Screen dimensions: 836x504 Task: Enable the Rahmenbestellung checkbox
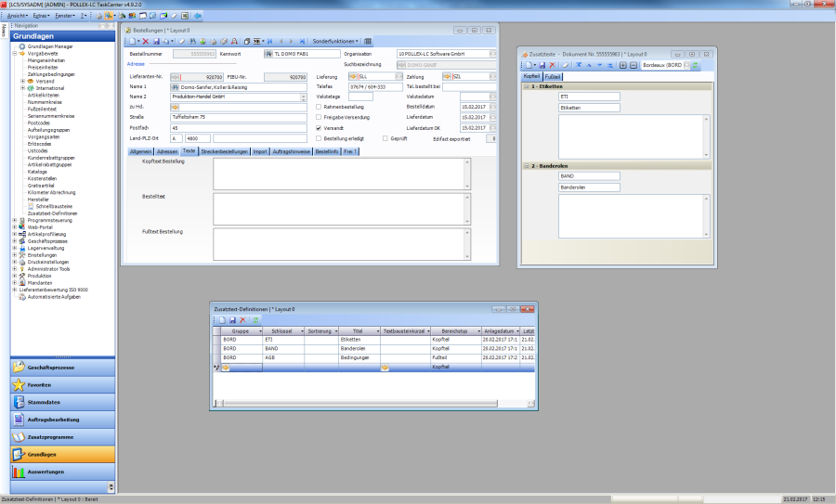click(320, 107)
